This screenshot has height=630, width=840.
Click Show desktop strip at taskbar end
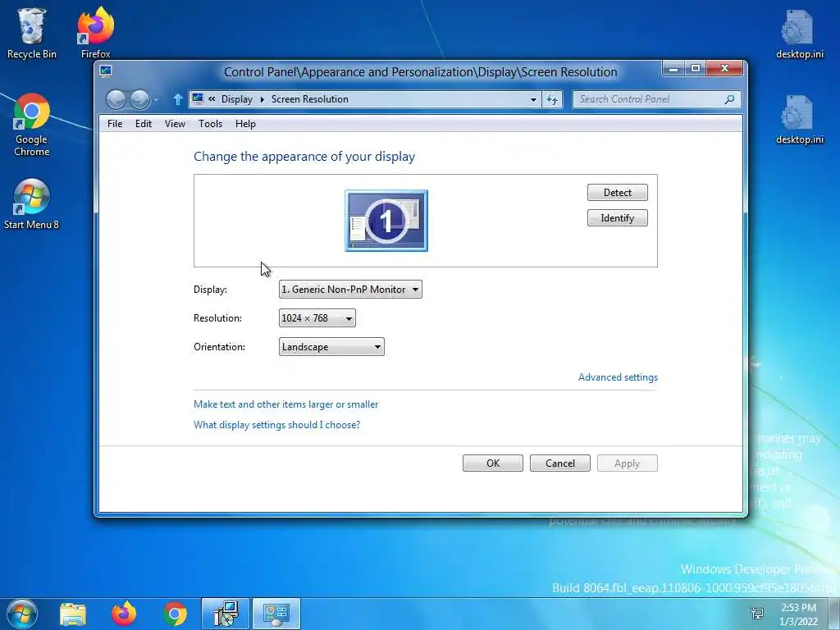[834, 614]
